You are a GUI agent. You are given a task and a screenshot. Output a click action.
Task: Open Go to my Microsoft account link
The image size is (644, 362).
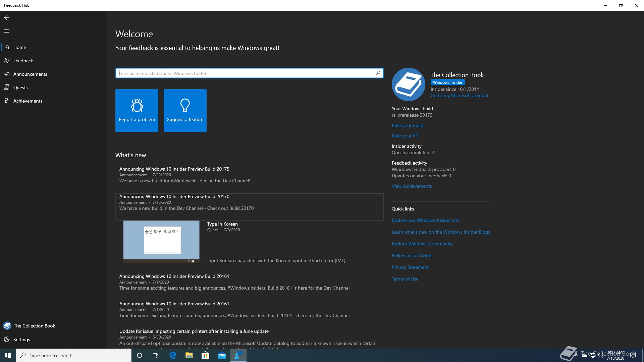click(x=460, y=96)
